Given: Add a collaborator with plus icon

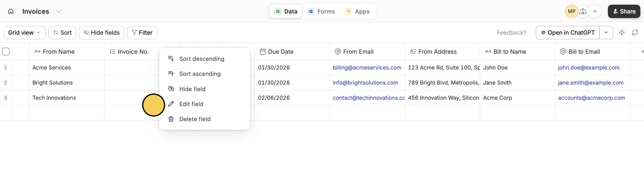Looking at the screenshot, I should tap(595, 11).
